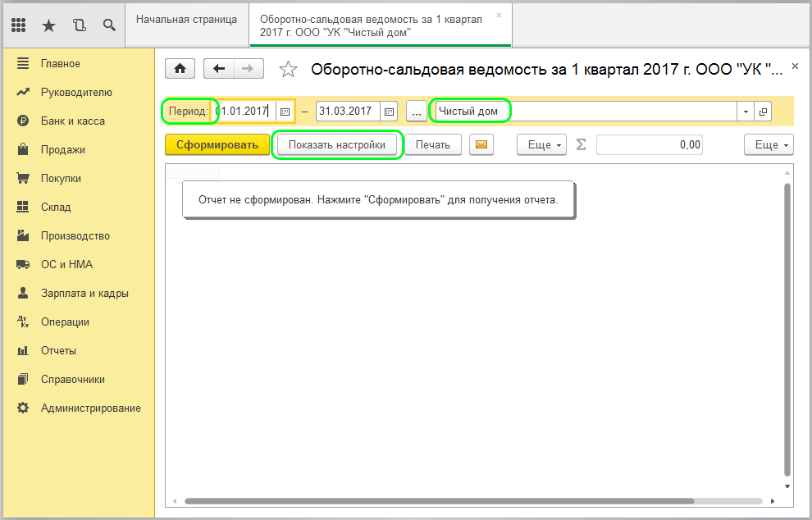
Task: Expand the Еще dropdown next to email
Action: tap(541, 145)
